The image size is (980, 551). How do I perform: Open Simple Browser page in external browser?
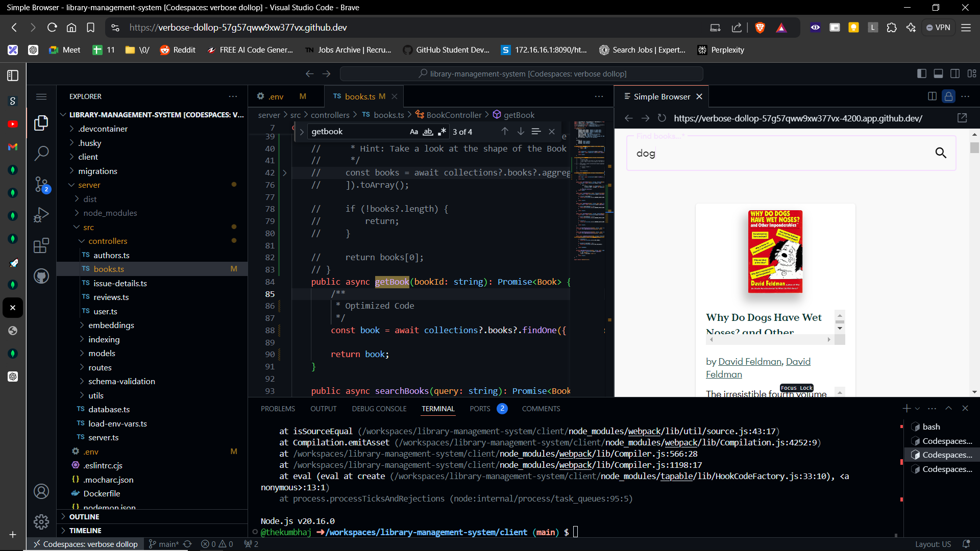(962, 118)
